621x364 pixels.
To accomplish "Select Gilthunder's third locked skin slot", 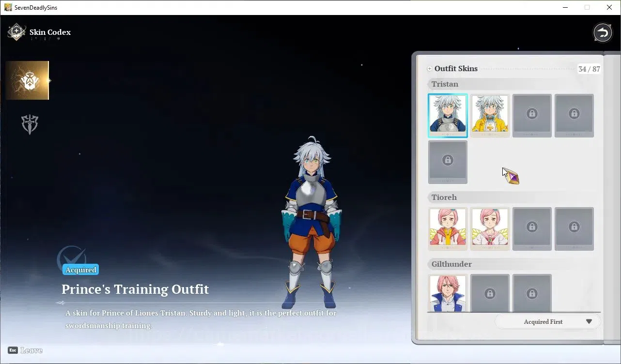I will pos(532,293).
